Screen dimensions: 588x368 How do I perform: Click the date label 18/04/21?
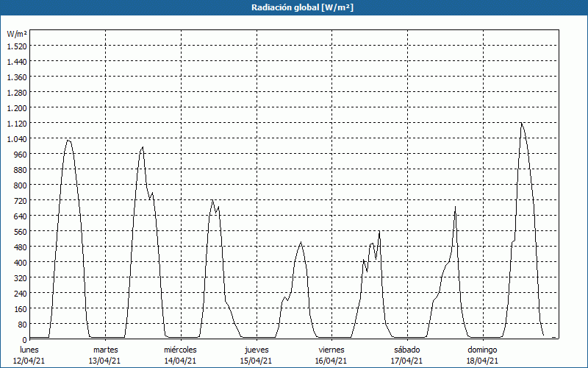(x=482, y=361)
